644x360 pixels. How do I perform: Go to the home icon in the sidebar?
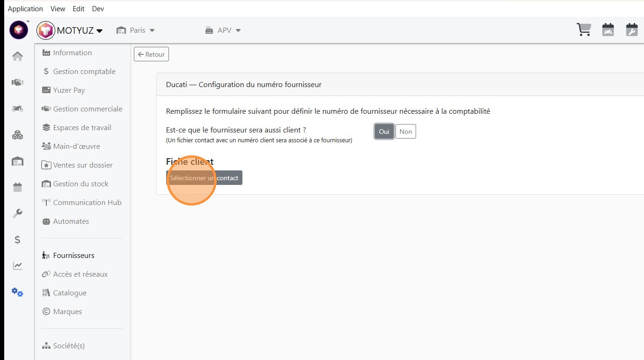(17, 57)
